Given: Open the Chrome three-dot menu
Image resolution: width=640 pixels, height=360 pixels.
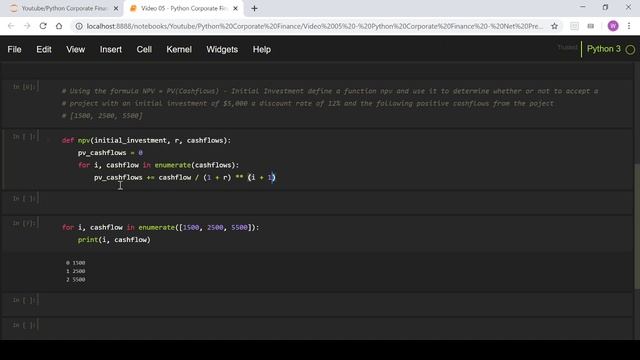Looking at the screenshot, I should 629,26.
